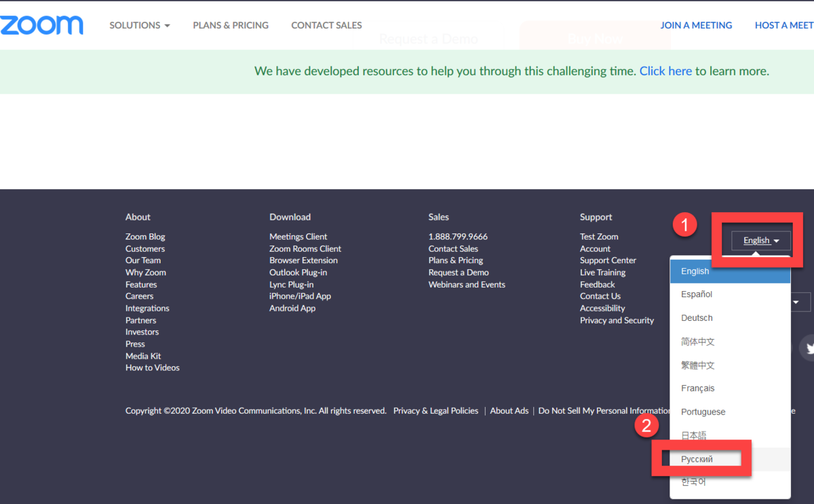Image resolution: width=814 pixels, height=504 pixels.
Task: Open the Media Kit link
Action: coord(143,356)
